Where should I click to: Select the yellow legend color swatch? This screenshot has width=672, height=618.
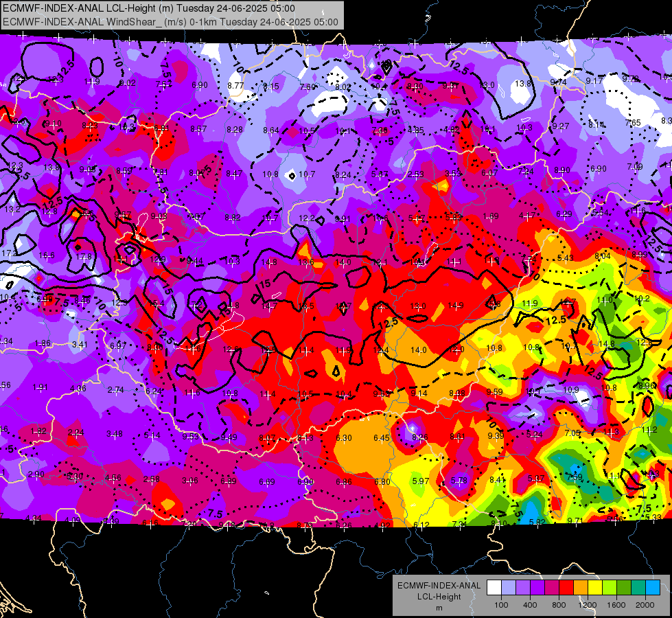point(595,588)
